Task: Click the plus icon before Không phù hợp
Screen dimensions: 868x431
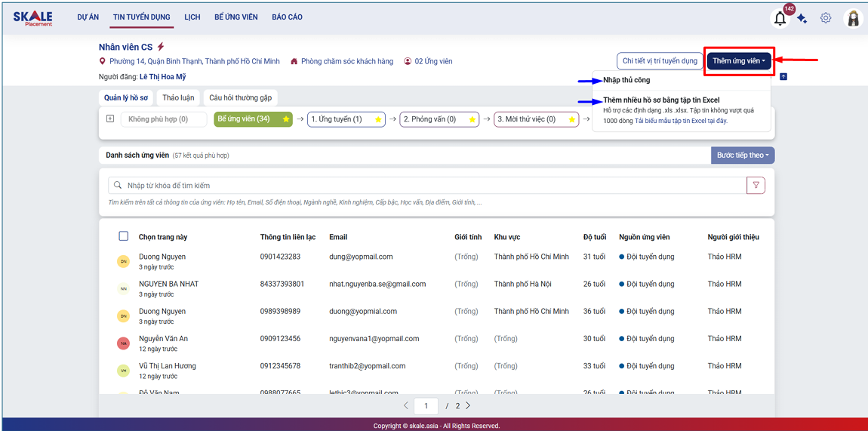Action: pyautogui.click(x=110, y=119)
